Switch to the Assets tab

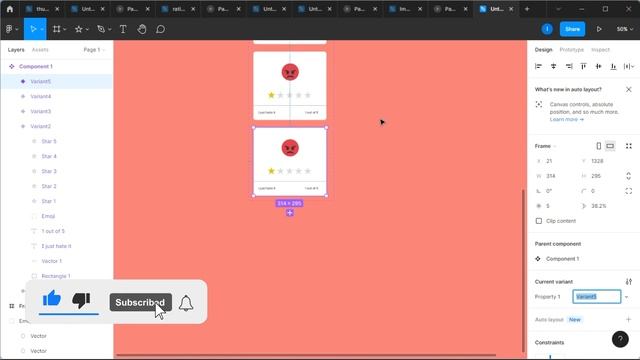(40, 50)
